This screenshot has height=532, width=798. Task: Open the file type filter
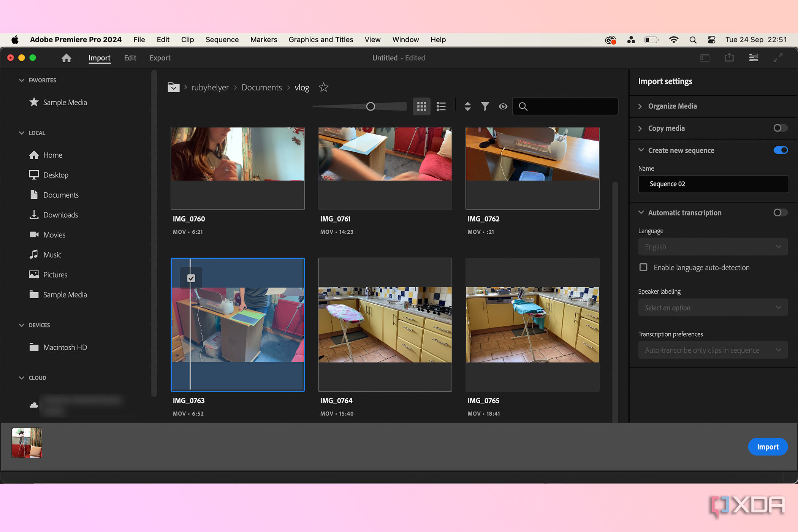point(485,106)
